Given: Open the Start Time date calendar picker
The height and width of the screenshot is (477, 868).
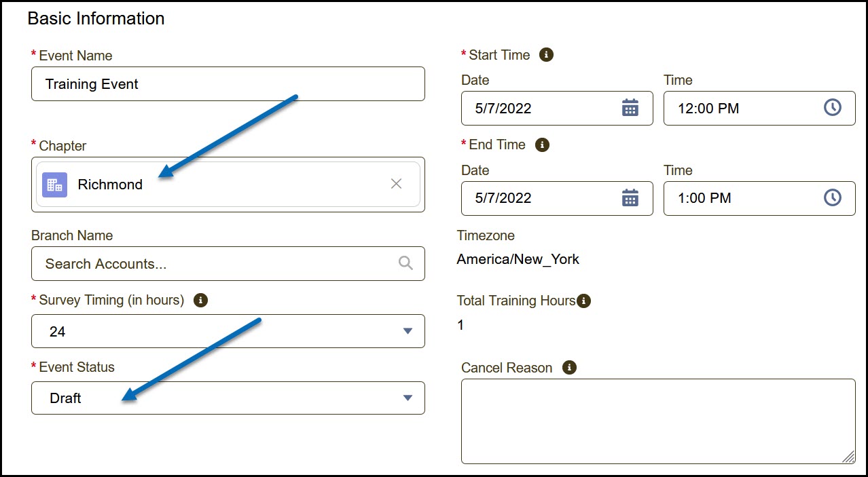Looking at the screenshot, I should point(630,108).
